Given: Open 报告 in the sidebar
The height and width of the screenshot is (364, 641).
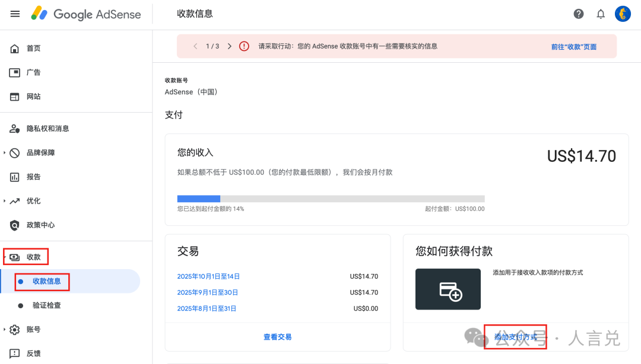Looking at the screenshot, I should click(x=33, y=177).
